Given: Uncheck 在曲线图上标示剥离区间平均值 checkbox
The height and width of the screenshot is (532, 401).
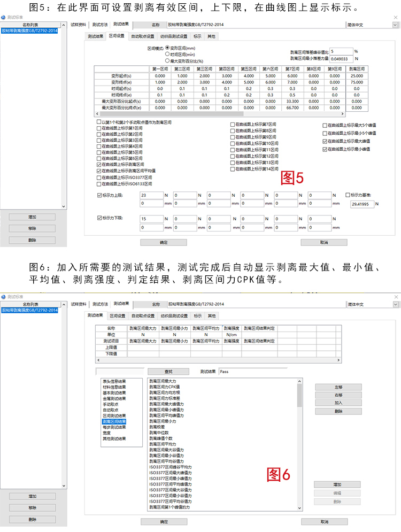Looking at the screenshot, I should [98, 171].
